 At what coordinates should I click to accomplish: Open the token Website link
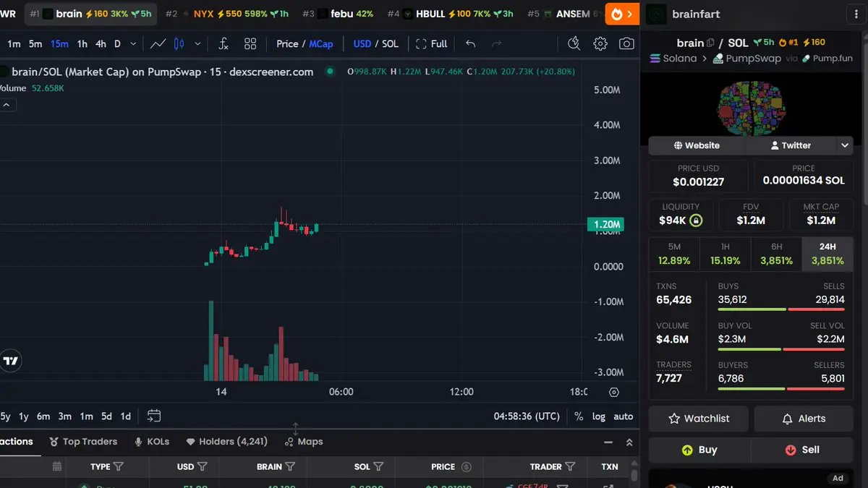point(697,145)
